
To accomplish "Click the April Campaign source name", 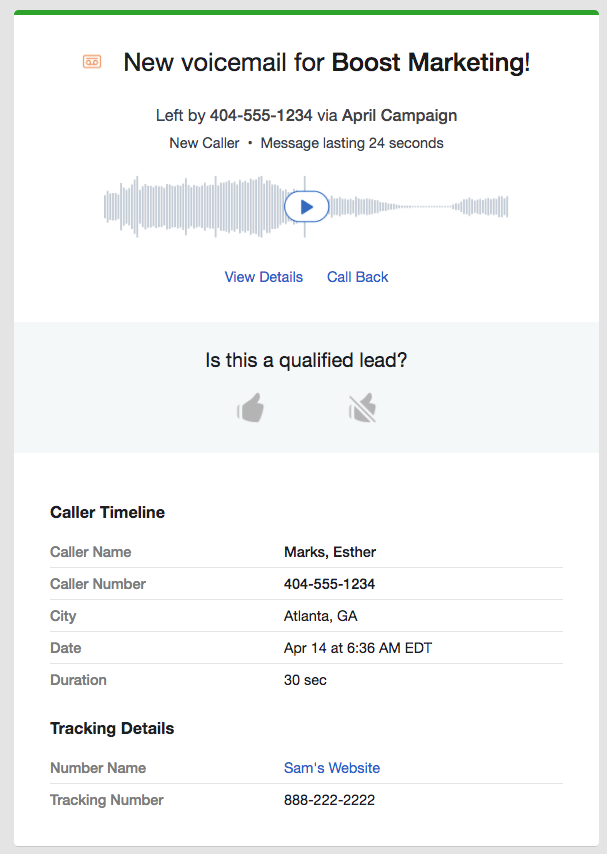I will coord(399,115).
